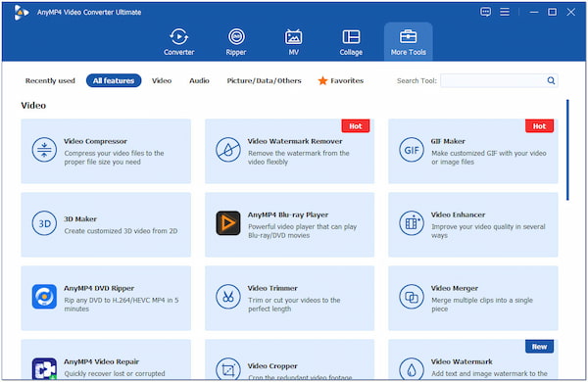Open the MV tab
The height and width of the screenshot is (382, 588).
click(x=294, y=42)
